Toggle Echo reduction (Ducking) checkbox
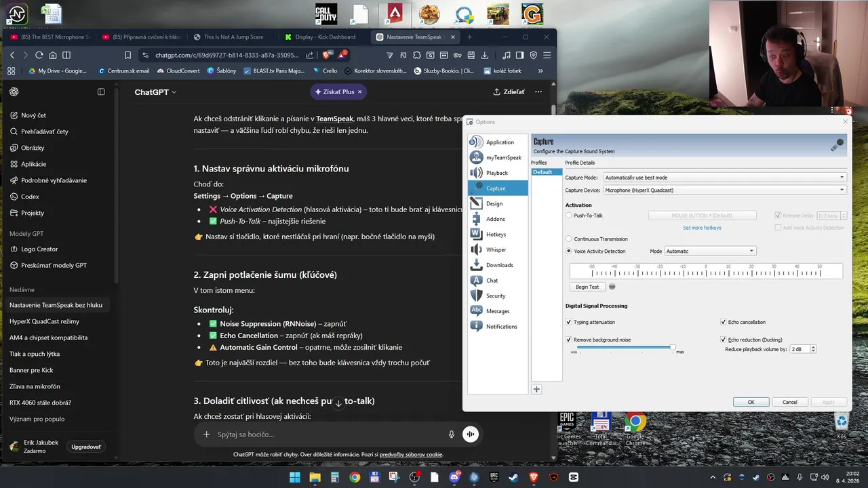868x488 pixels. [x=723, y=340]
